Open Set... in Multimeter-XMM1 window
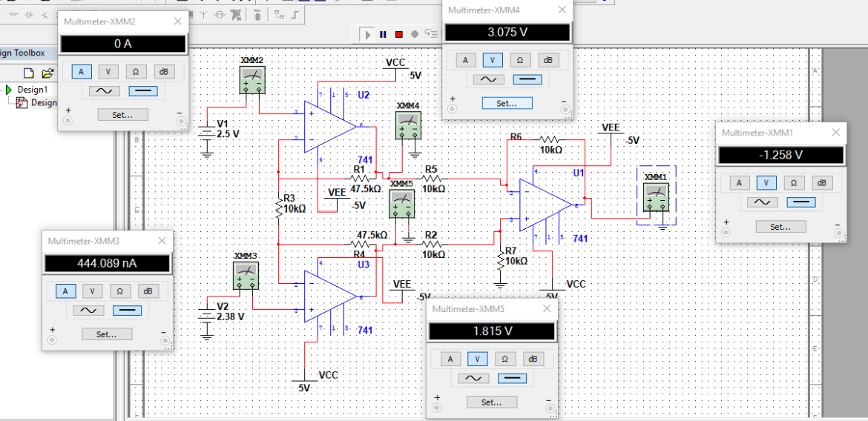The width and height of the screenshot is (868, 421). coord(781,226)
